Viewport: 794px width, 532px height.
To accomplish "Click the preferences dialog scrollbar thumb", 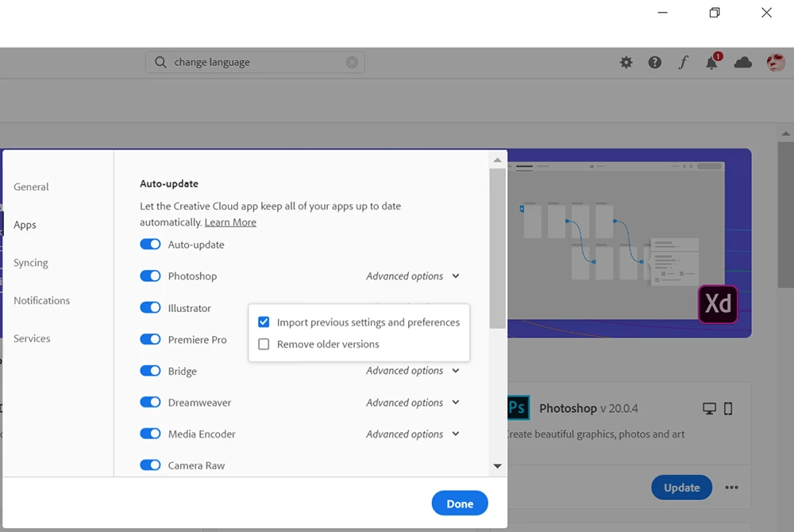I will click(497, 249).
